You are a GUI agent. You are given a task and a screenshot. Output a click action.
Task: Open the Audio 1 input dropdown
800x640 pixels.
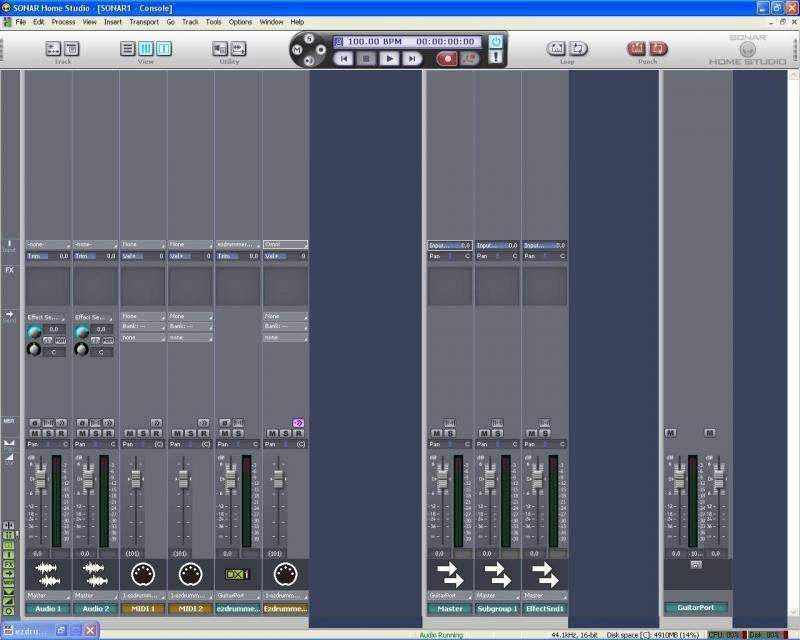[x=48, y=245]
